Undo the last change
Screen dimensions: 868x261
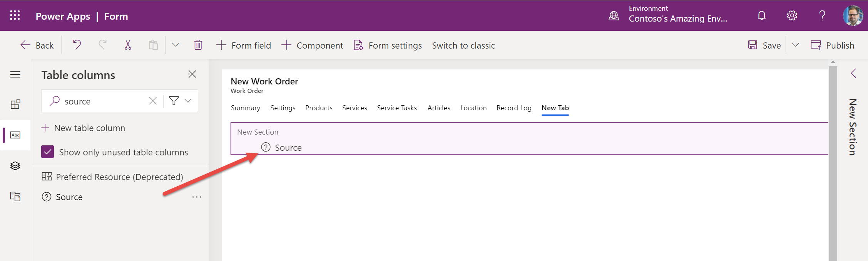click(x=77, y=45)
